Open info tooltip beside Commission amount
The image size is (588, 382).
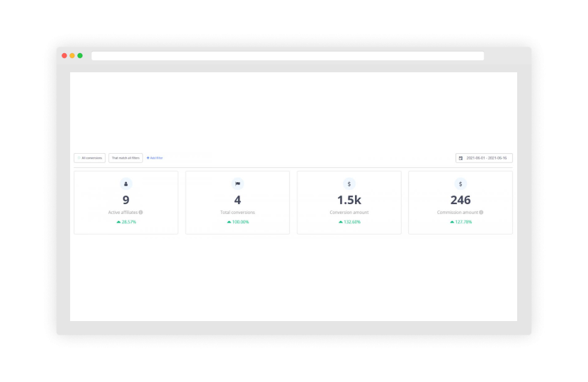pyautogui.click(x=481, y=212)
